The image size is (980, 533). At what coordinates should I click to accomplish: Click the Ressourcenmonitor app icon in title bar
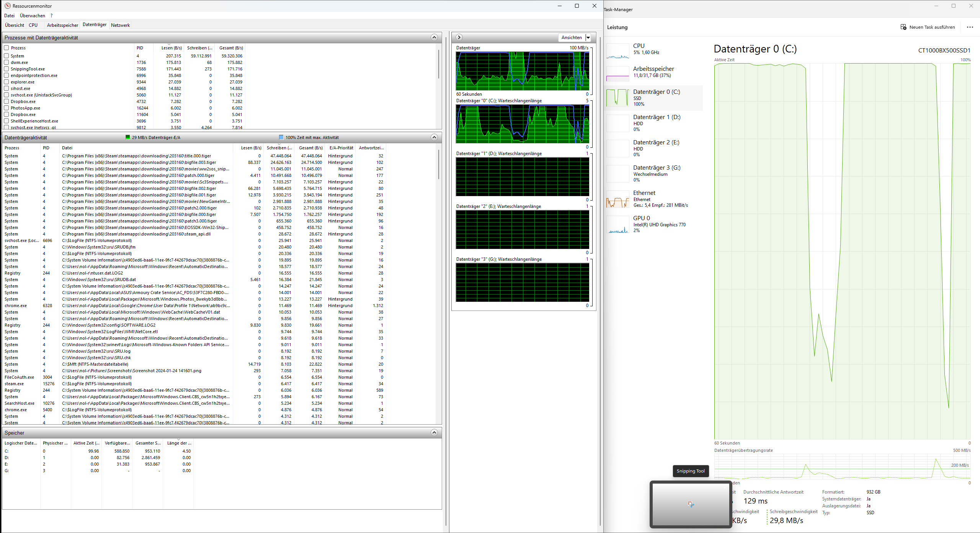(7, 6)
